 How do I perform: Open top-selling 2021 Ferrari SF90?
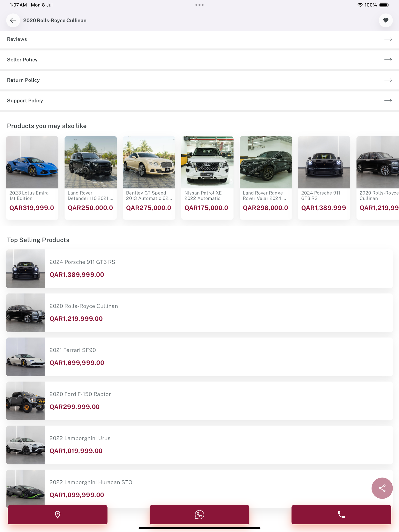[x=199, y=357]
